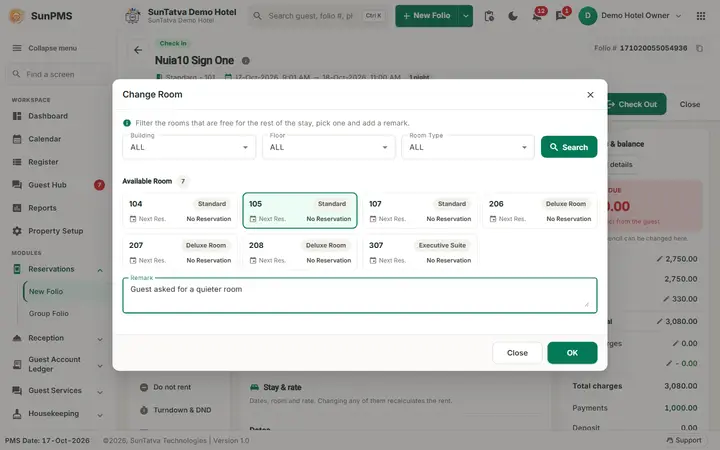Open messages chat icon in header
This screenshot has width=720, height=450.
[561, 16]
